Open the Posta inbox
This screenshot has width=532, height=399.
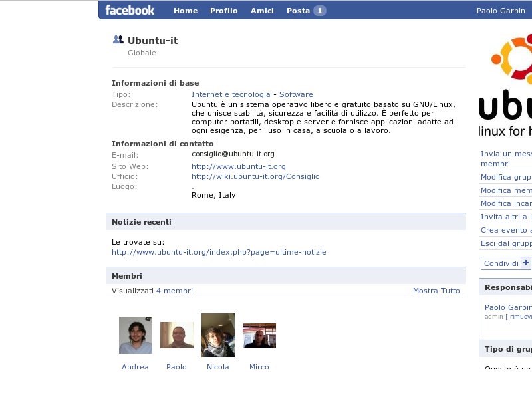[298, 11]
